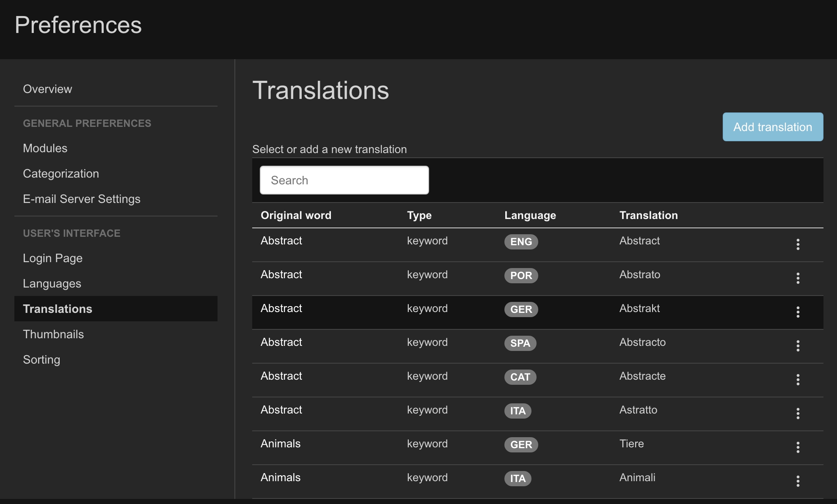Click the POR language badge
Screen dimensions: 837x504
click(x=521, y=276)
